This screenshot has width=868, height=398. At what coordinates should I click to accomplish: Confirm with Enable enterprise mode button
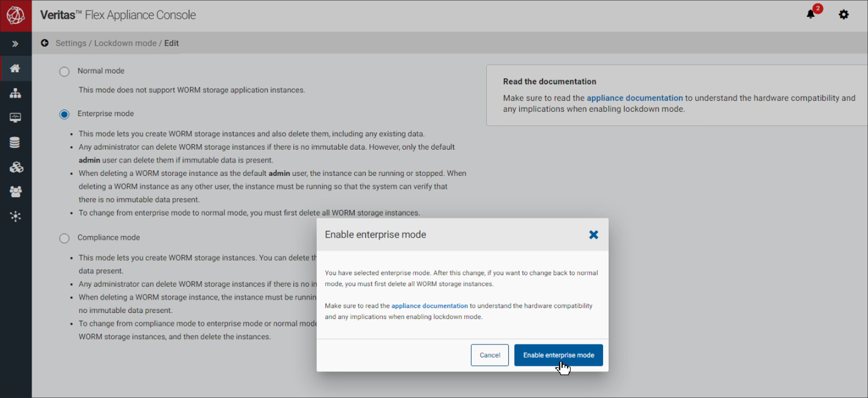pyautogui.click(x=558, y=355)
